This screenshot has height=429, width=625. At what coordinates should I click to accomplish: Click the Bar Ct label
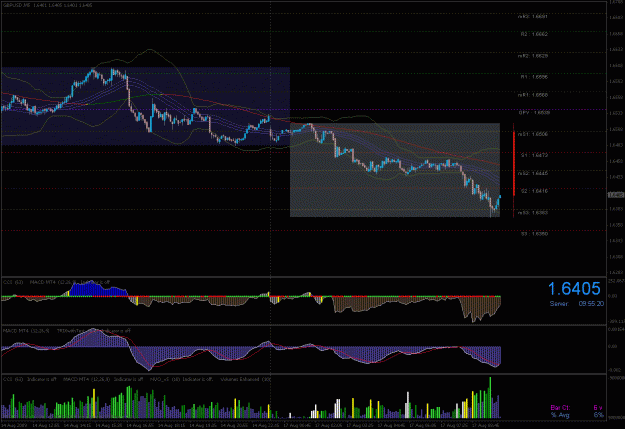pos(560,408)
